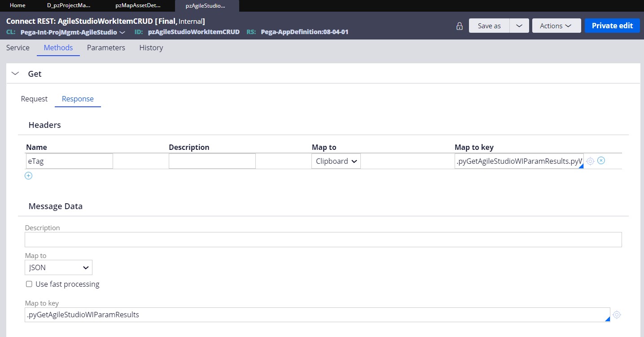
Task: Add a new header row
Action: coord(28,176)
